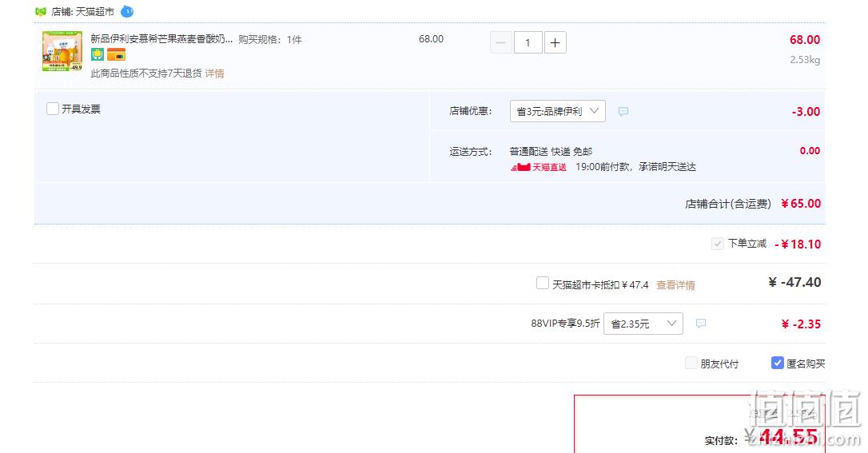This screenshot has width=868, height=453.
Task: Open product link 新品伊利安慕希芒果燕麦香酸奶
Action: [161, 39]
